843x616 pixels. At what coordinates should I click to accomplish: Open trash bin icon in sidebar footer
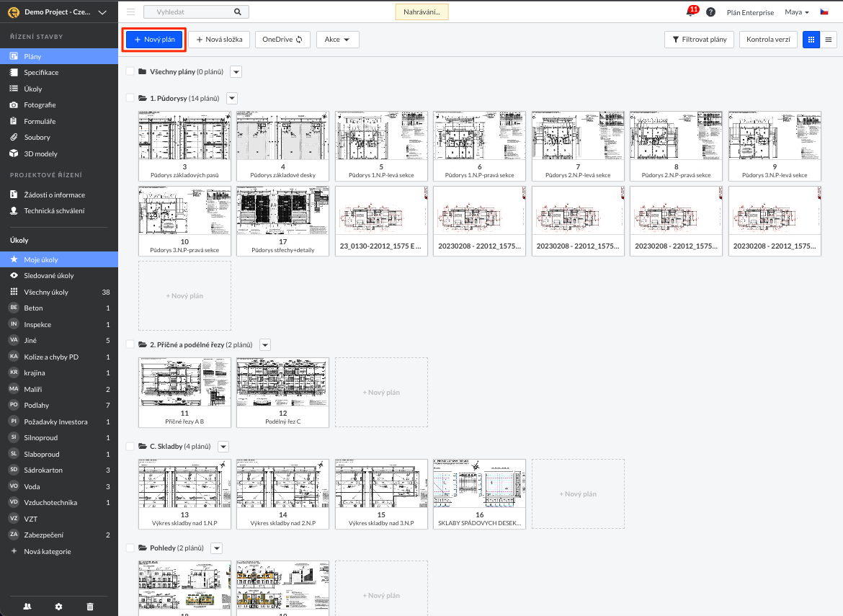coord(90,607)
